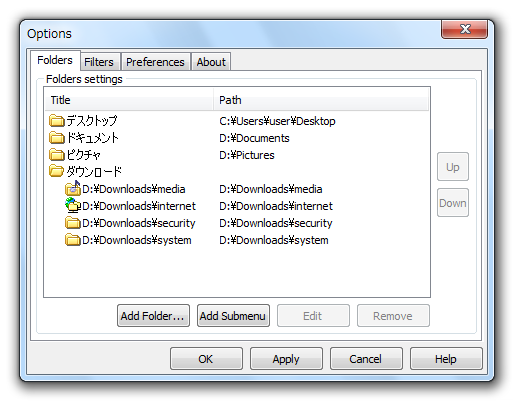Click the globe icon for Downloads internet
The height and width of the screenshot is (403, 517).
pos(73,205)
